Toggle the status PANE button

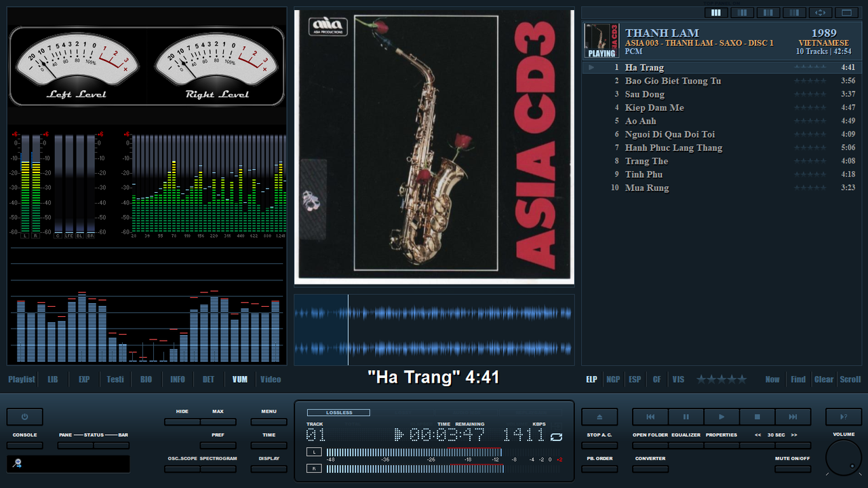pos(75,445)
